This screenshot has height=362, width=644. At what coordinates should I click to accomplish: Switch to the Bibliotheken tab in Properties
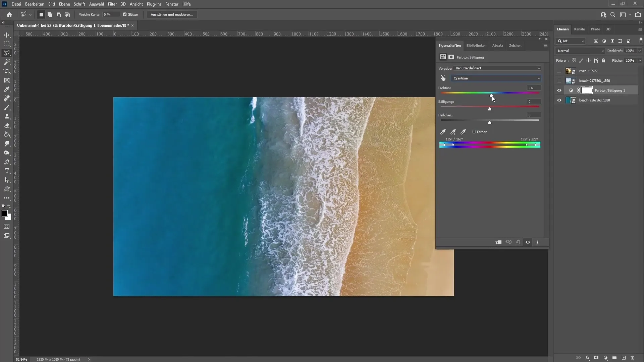pyautogui.click(x=476, y=46)
